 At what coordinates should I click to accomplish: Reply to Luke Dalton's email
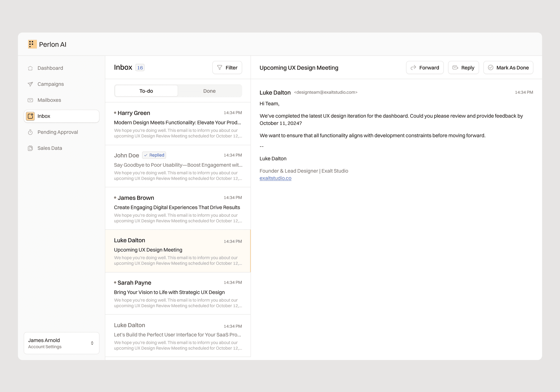pos(463,68)
